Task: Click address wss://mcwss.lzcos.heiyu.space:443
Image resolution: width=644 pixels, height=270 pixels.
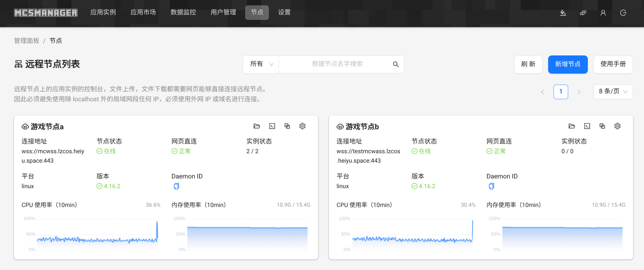Action: click(53, 156)
